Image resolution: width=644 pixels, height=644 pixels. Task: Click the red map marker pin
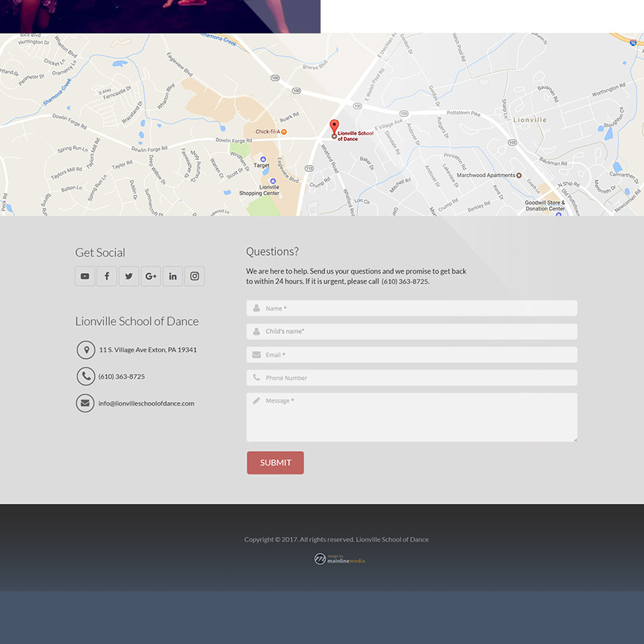[x=334, y=127]
